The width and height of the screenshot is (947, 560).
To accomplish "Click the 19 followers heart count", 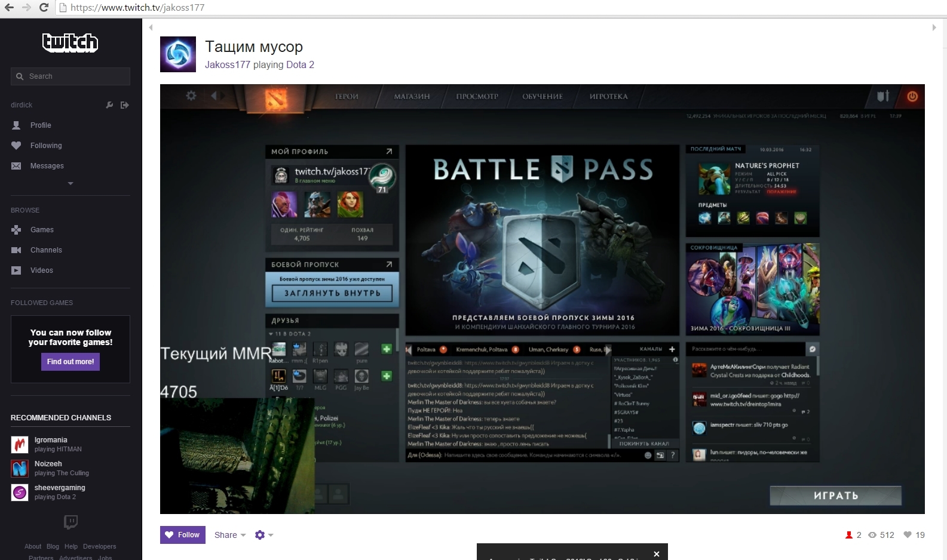I will click(x=914, y=535).
